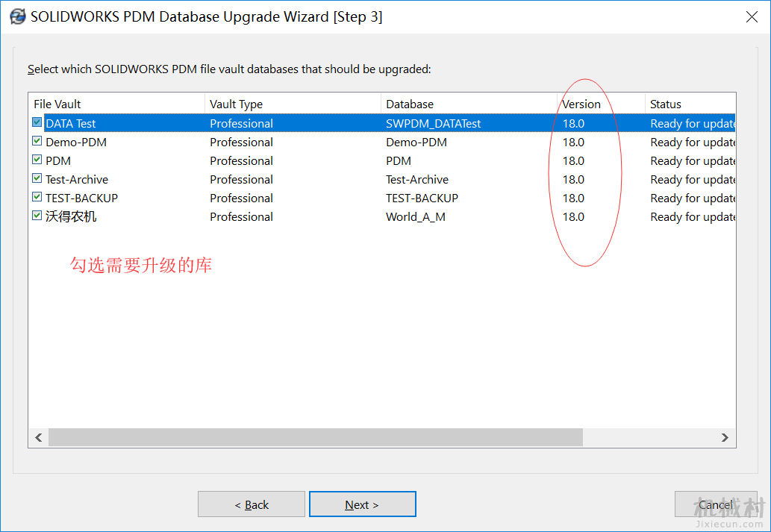771x532 pixels.
Task: Click the World_A_M database cell
Action: (x=416, y=217)
